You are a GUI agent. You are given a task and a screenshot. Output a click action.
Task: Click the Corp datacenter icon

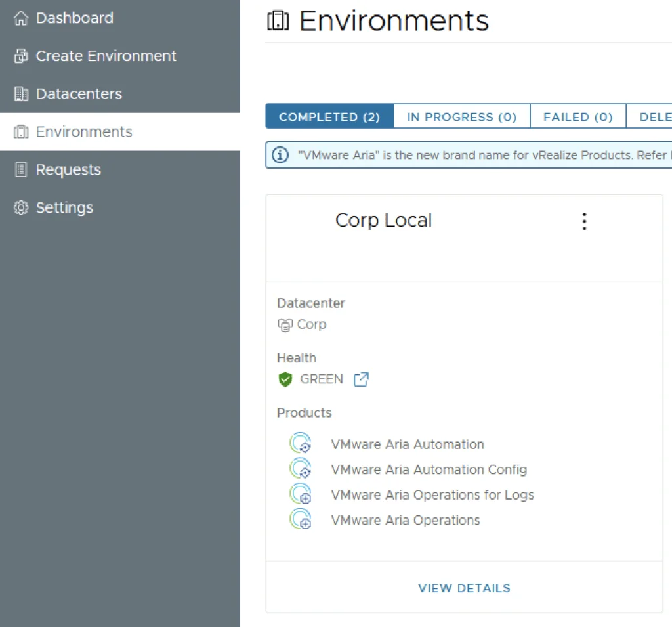pos(285,325)
